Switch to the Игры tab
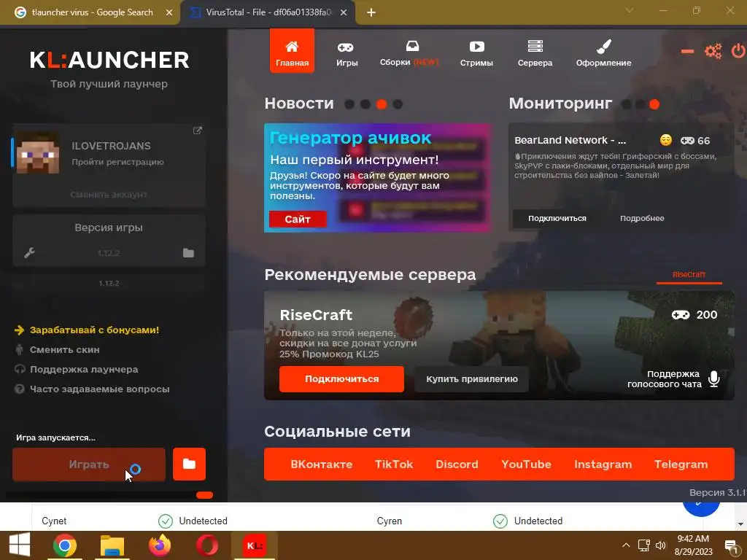 point(347,54)
